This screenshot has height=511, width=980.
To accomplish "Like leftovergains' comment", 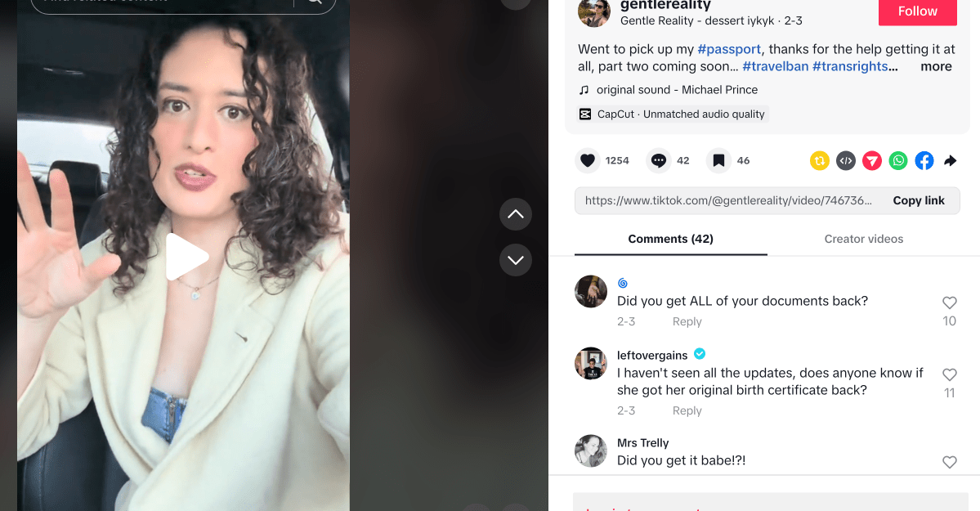I will click(949, 374).
